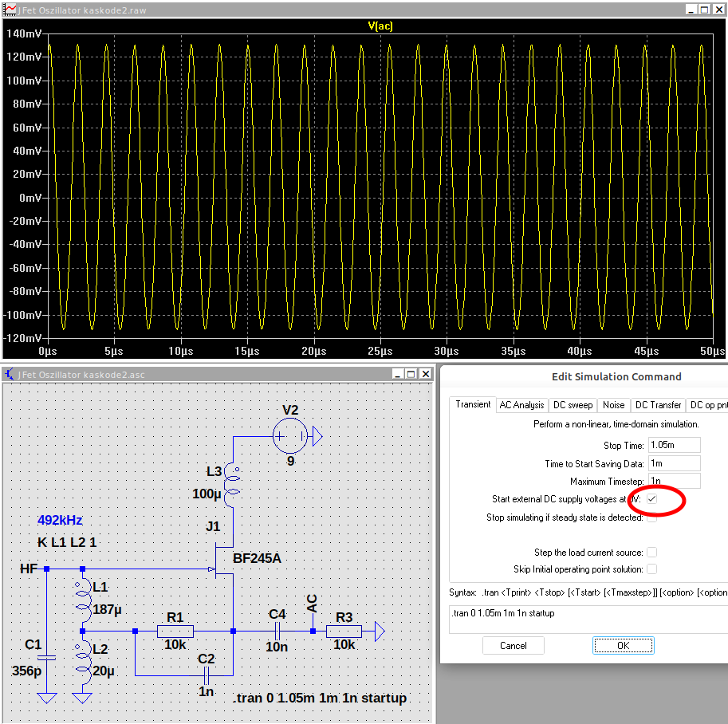This screenshot has height=724, width=728.
Task: Click capacitor C4 symbol in the schematic
Action: (x=277, y=632)
